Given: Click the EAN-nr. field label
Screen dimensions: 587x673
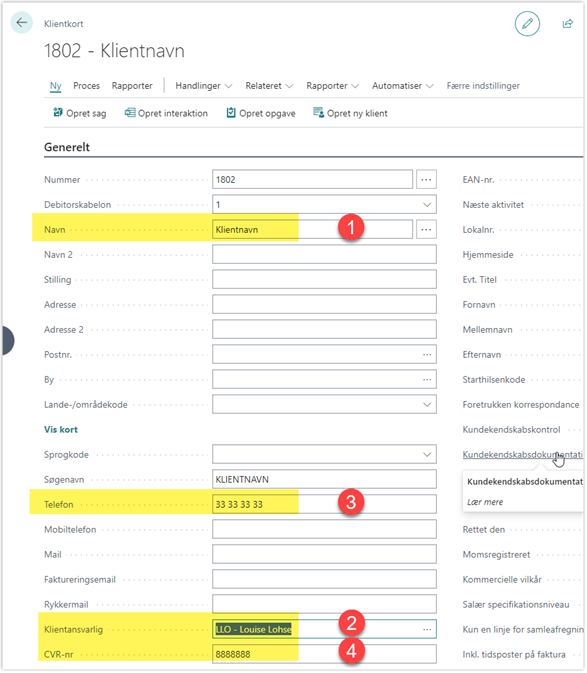Looking at the screenshot, I should [478, 179].
